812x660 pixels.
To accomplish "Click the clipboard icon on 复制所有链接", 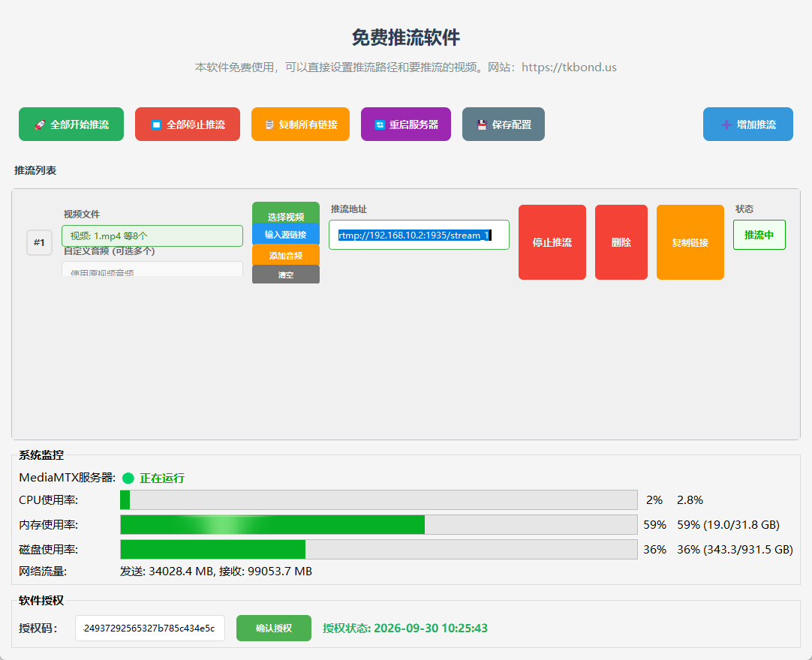I will pyautogui.click(x=269, y=124).
